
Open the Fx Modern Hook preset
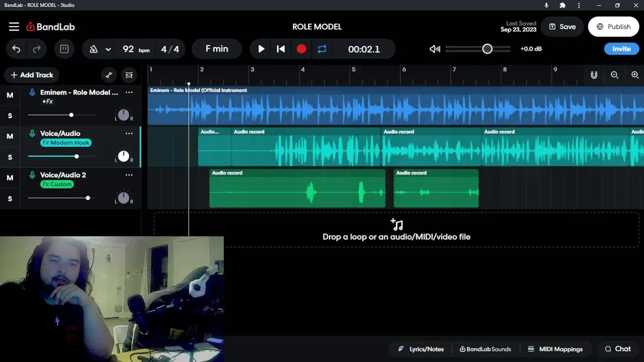tap(65, 143)
